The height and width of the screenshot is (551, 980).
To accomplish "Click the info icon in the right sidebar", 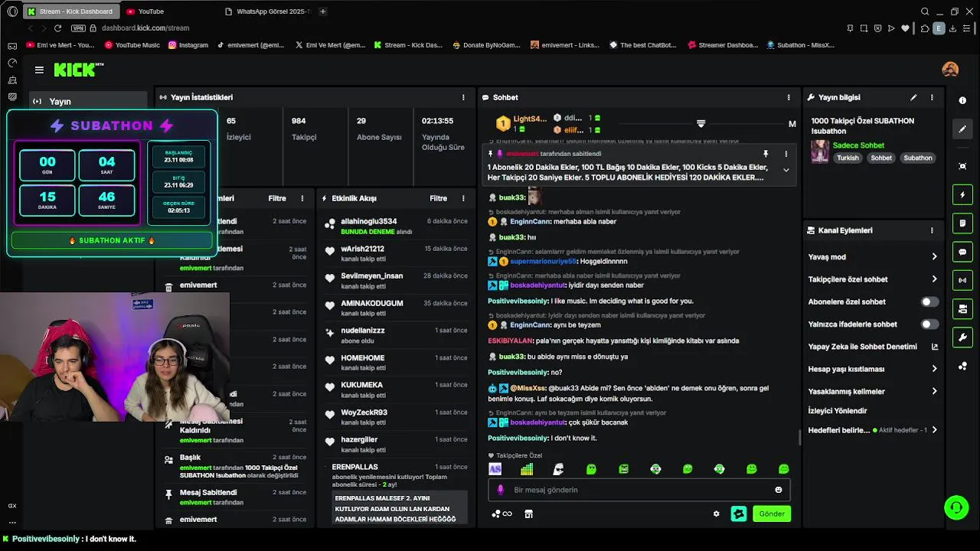I will tap(962, 100).
